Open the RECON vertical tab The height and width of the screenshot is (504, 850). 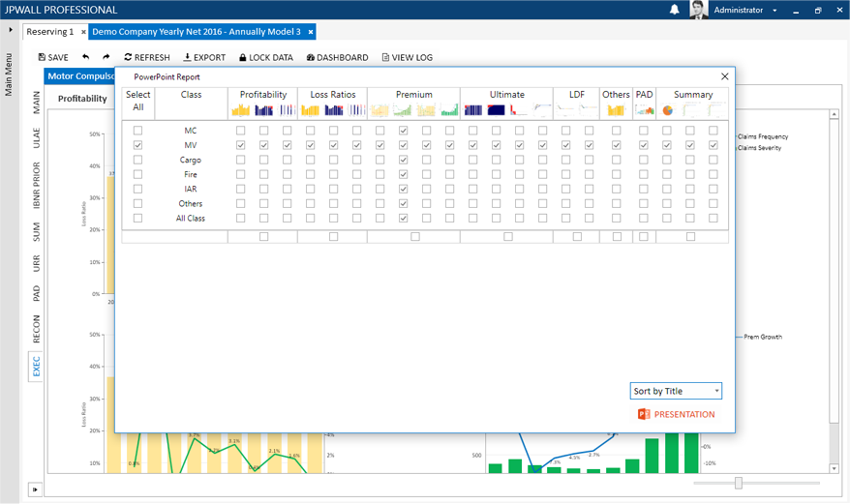click(x=37, y=329)
